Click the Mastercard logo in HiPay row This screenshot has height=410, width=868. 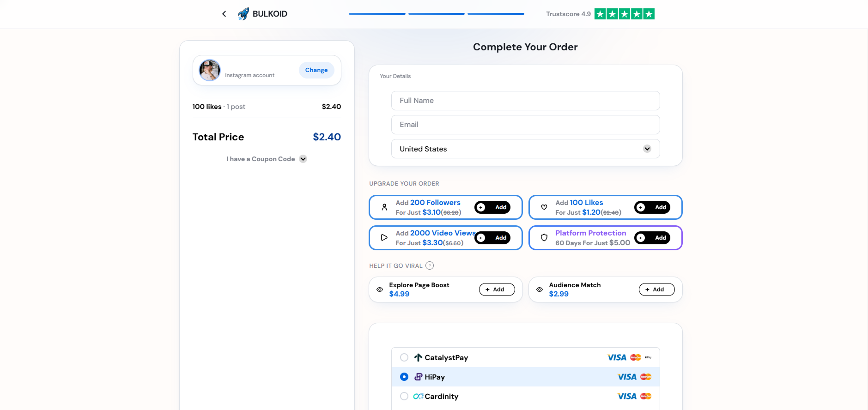point(646,377)
